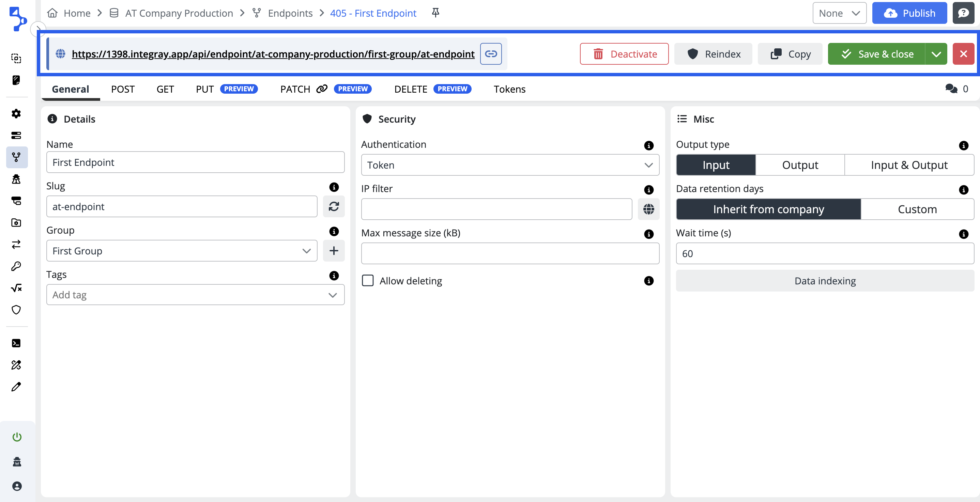Image resolution: width=980 pixels, height=502 pixels.
Task: Click the blue Publish button
Action: click(909, 13)
